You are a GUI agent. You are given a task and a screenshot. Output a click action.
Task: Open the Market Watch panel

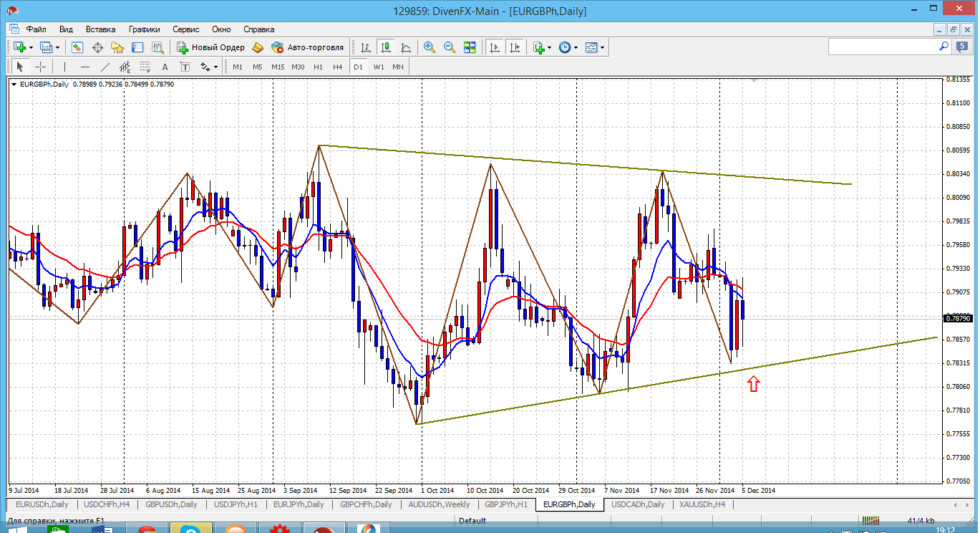(x=77, y=47)
